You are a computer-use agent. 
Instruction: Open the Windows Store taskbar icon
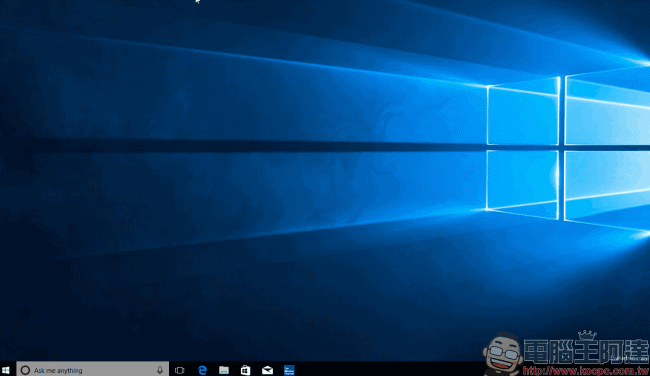coord(245,370)
